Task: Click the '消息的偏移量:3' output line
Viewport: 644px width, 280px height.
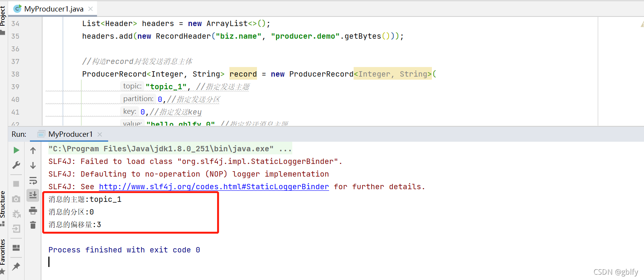Action: pyautogui.click(x=75, y=224)
